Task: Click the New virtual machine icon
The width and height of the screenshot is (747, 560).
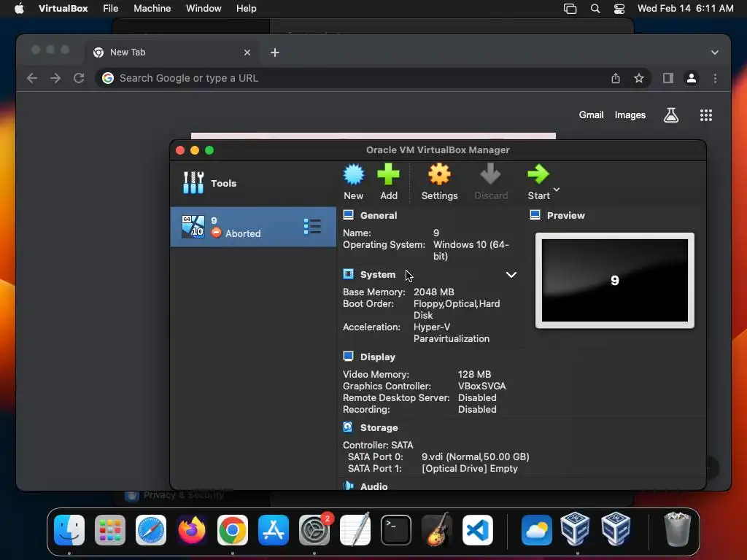Action: click(354, 175)
